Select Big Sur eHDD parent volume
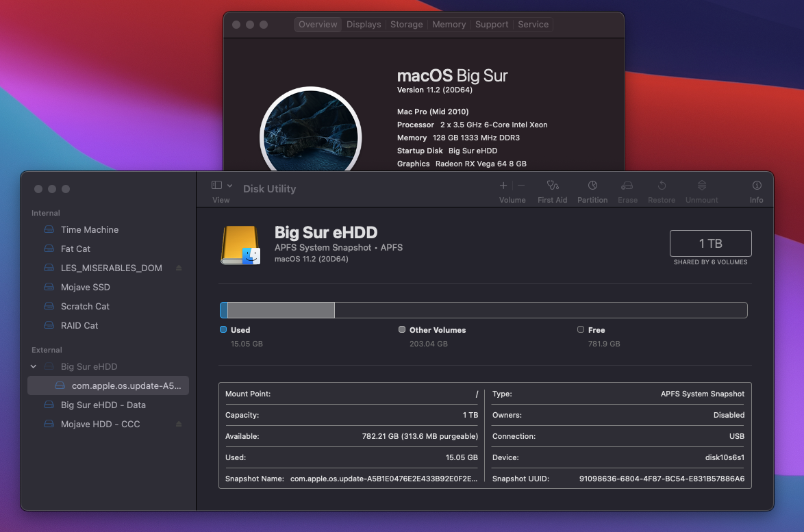 tap(108, 366)
